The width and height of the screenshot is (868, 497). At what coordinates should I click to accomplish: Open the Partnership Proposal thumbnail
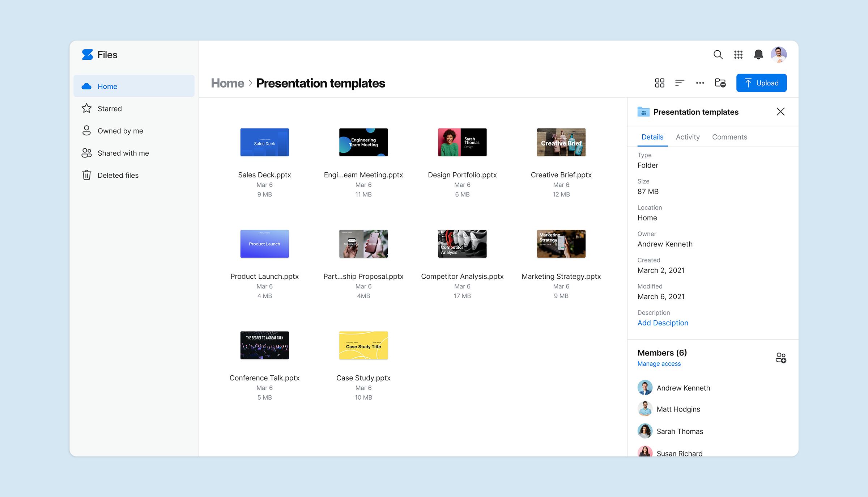click(363, 244)
